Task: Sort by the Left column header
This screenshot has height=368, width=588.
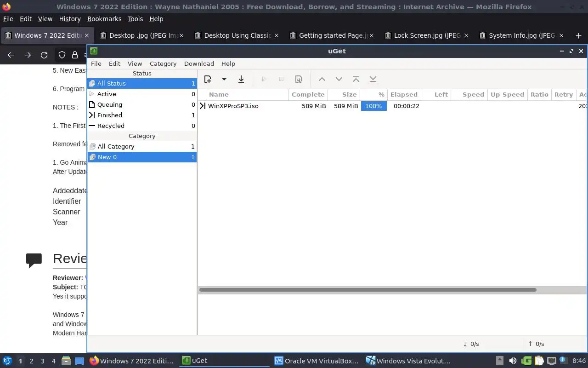Action: (435, 94)
